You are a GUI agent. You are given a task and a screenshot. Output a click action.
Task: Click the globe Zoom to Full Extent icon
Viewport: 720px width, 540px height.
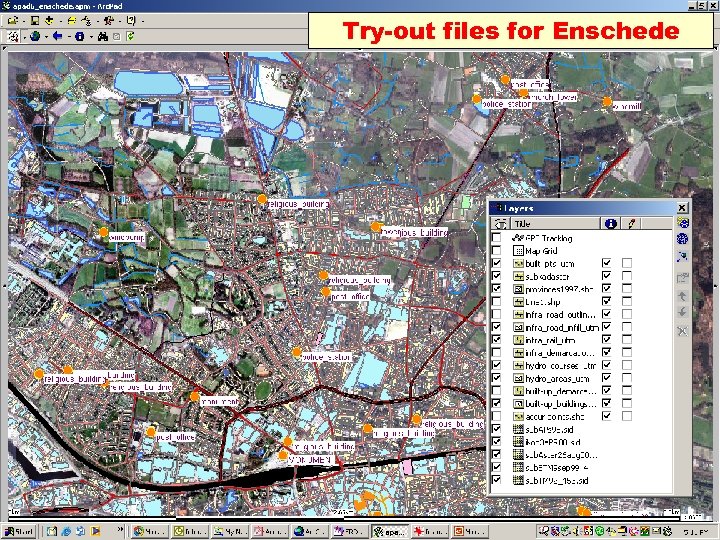pos(35,36)
